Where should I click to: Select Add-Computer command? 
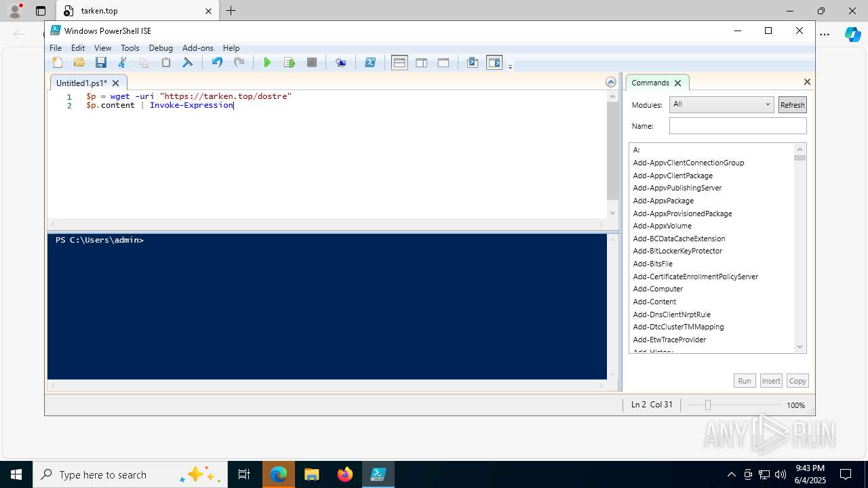tap(658, 289)
